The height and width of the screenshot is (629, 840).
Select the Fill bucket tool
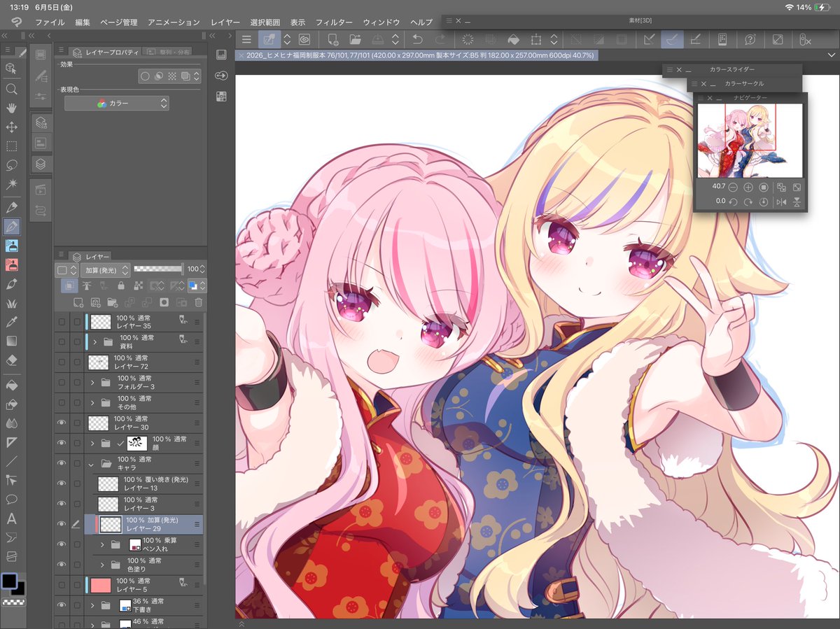[12, 386]
